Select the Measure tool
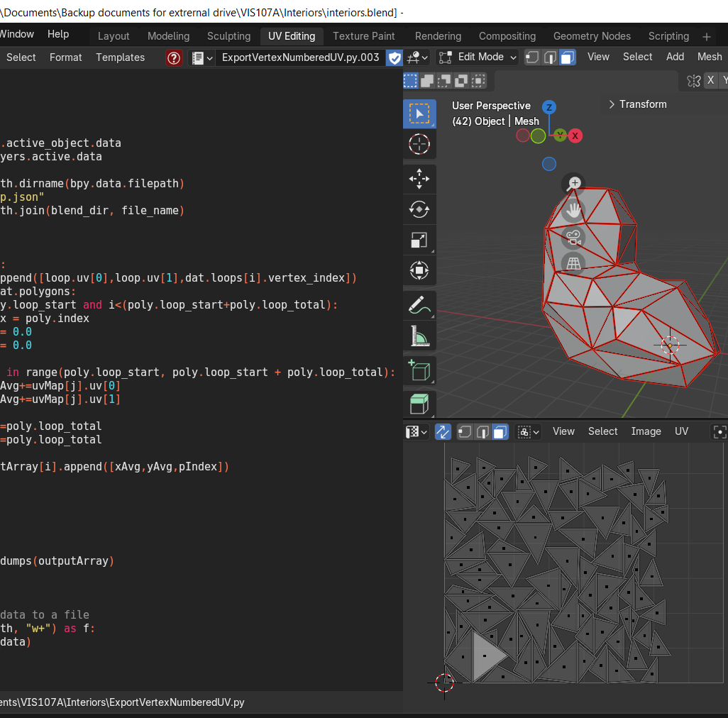This screenshot has height=718, width=728. [x=419, y=336]
